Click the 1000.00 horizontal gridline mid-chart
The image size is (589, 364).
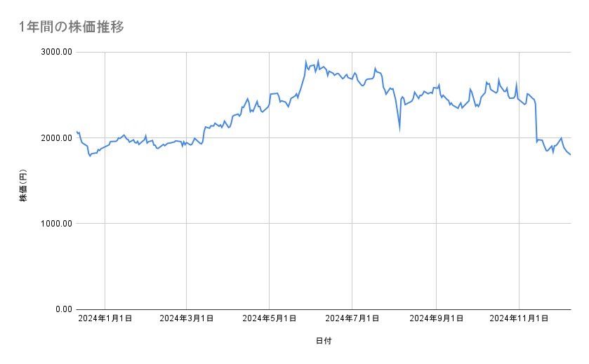point(323,224)
